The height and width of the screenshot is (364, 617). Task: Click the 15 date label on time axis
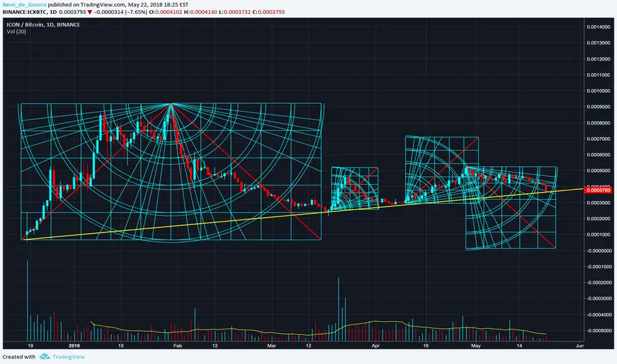120,346
